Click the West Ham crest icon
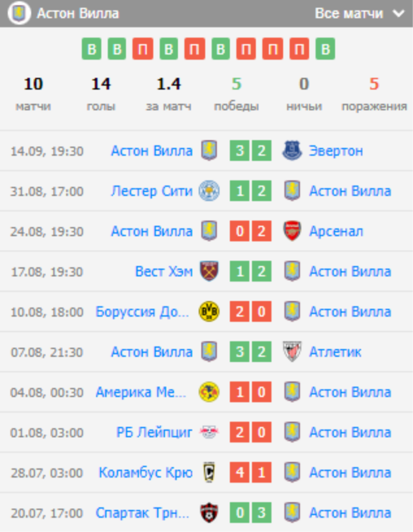Viewport: 413px width, 532px height. [209, 272]
